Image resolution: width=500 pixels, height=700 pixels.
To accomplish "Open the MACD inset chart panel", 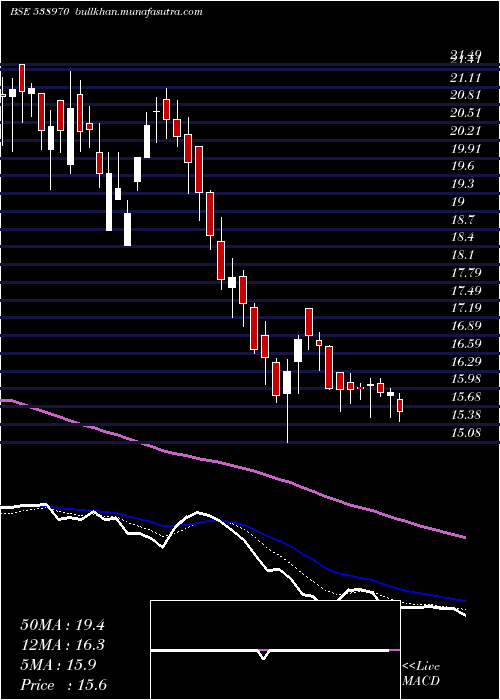I will coord(275,650).
